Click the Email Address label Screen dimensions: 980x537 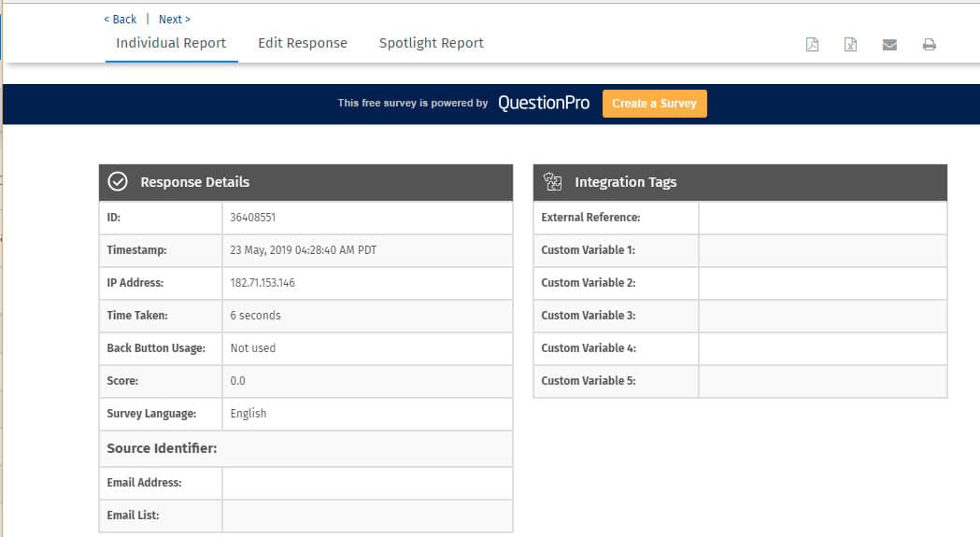(145, 483)
